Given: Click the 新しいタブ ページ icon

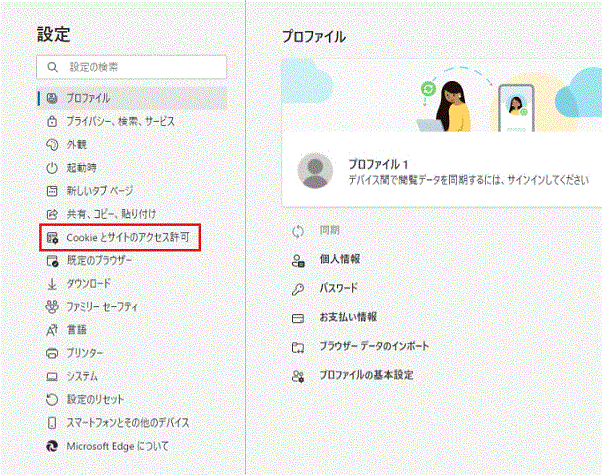Looking at the screenshot, I should [52, 191].
